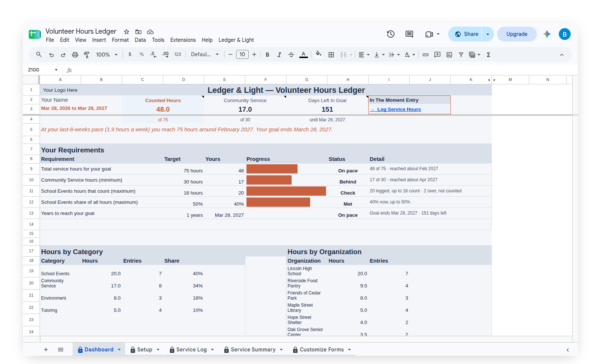The width and height of the screenshot is (601, 364).
Task: Apply percent format icon
Action: [142, 54]
